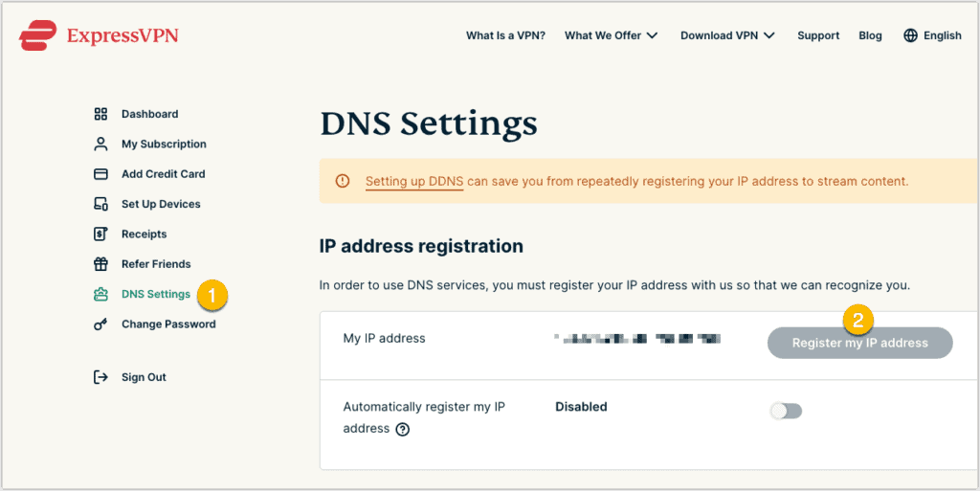This screenshot has height=491, width=980.
Task: Click the Add Credit Card icon
Action: (x=100, y=174)
